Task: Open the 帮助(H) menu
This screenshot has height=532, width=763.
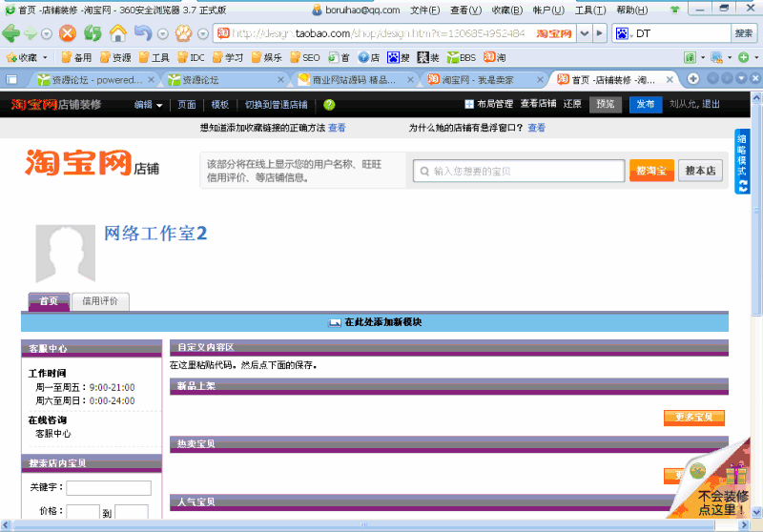Action: 631,10
